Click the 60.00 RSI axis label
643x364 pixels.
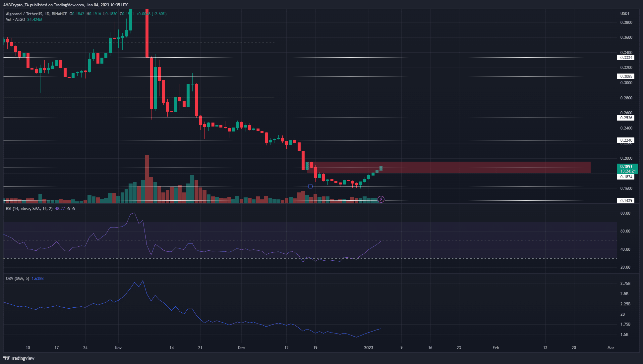(625, 231)
